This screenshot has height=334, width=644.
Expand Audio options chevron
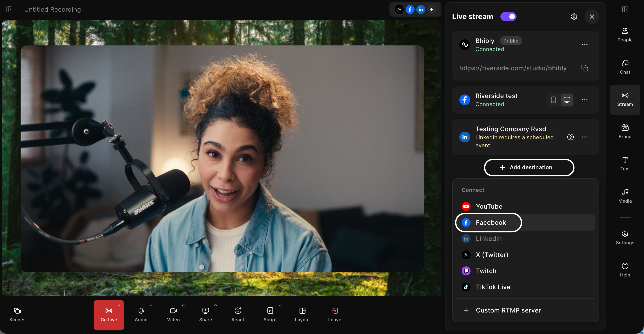point(151,305)
